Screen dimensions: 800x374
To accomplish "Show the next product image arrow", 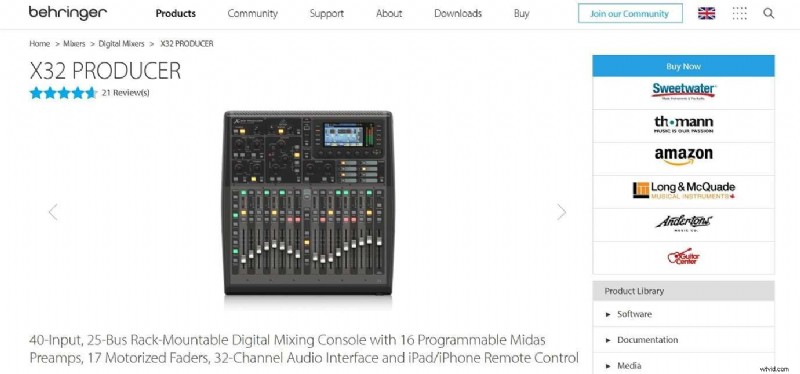I will click(561, 212).
